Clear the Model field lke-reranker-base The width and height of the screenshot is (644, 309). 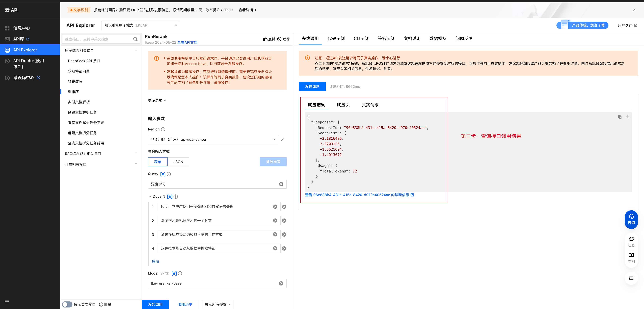pyautogui.click(x=281, y=283)
